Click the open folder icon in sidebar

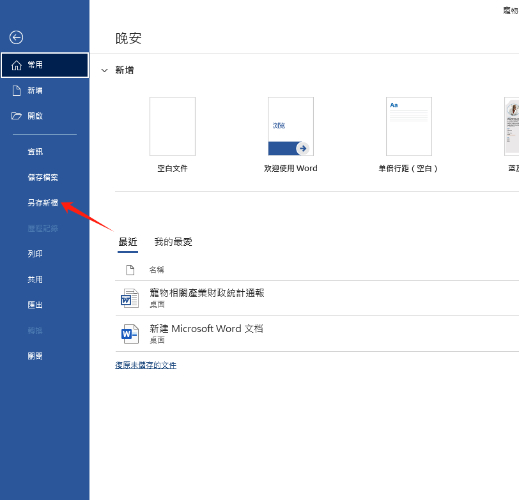pos(16,116)
